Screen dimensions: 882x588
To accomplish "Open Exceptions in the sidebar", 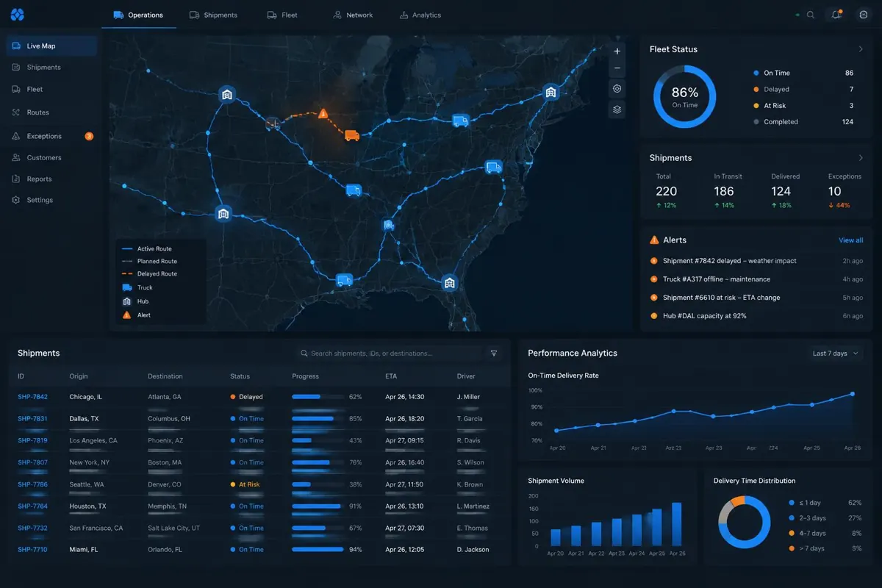I will [x=51, y=136].
